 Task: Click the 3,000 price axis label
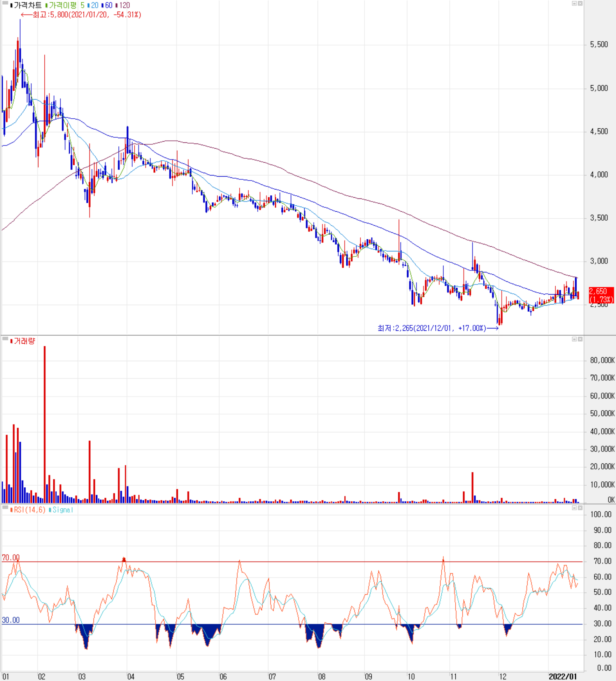coord(599,261)
